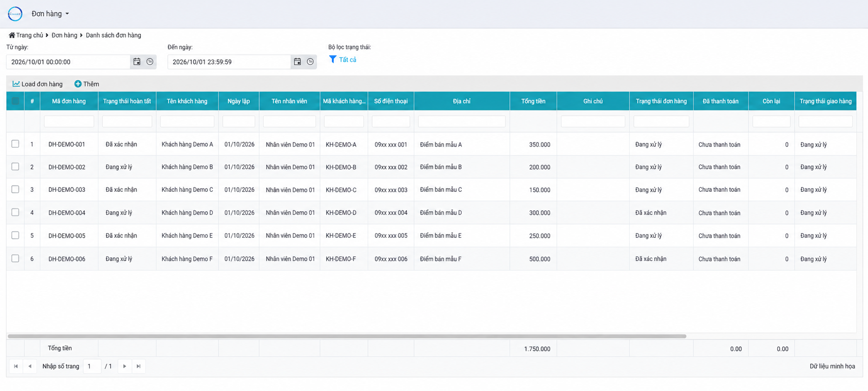868x391 pixels.
Task: Open time picker for Từ ngày
Action: (x=150, y=62)
